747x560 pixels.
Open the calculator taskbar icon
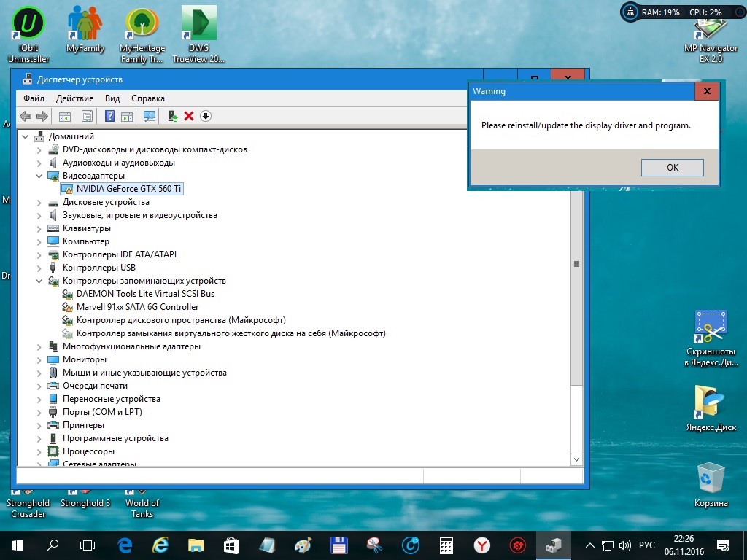446,545
